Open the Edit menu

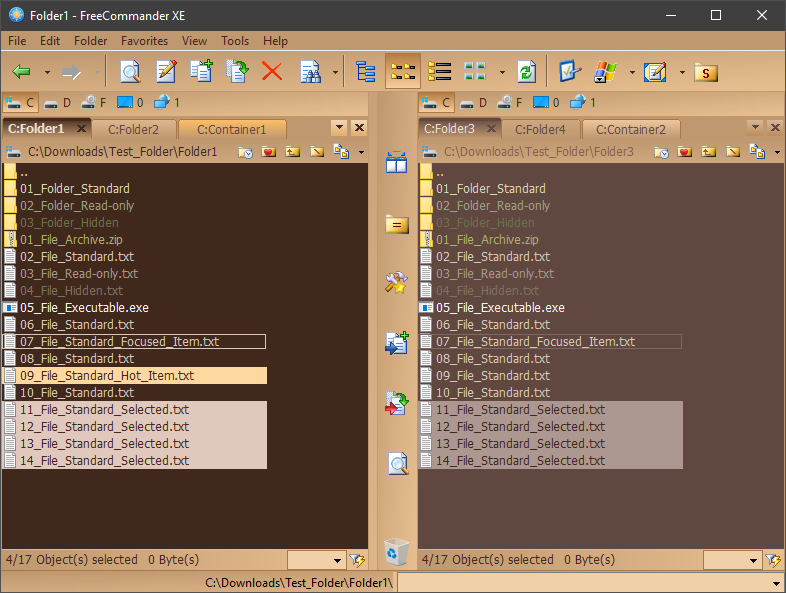pos(50,41)
